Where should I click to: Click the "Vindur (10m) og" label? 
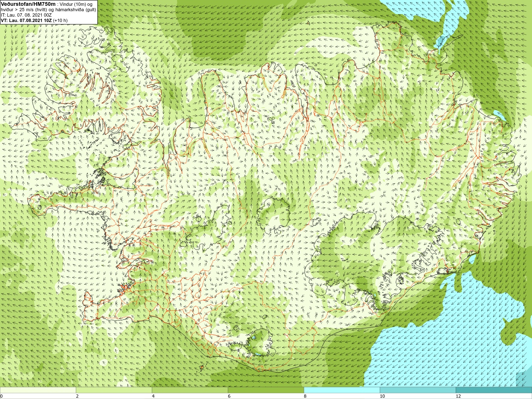76,4
